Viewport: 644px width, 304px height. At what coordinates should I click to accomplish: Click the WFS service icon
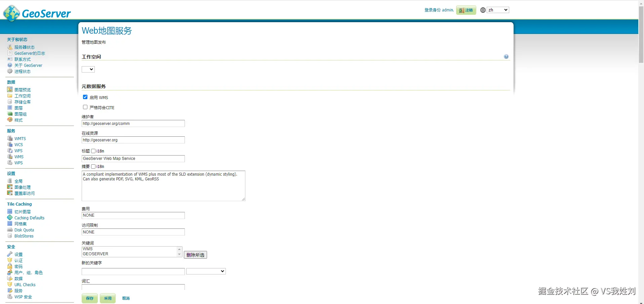pos(10,150)
